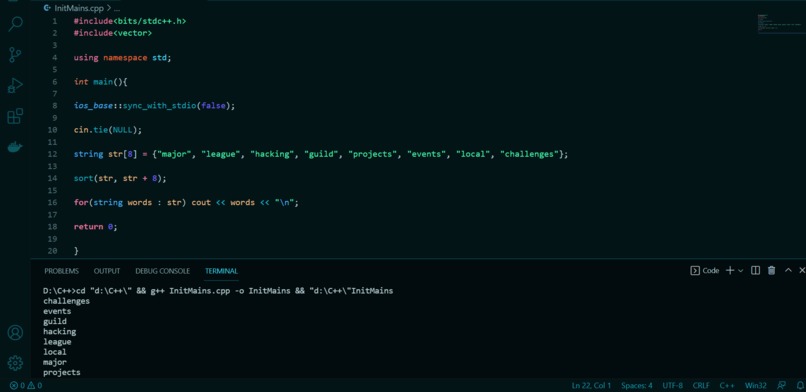Click the minimap code overview
The image size is (806, 392).
click(x=780, y=24)
